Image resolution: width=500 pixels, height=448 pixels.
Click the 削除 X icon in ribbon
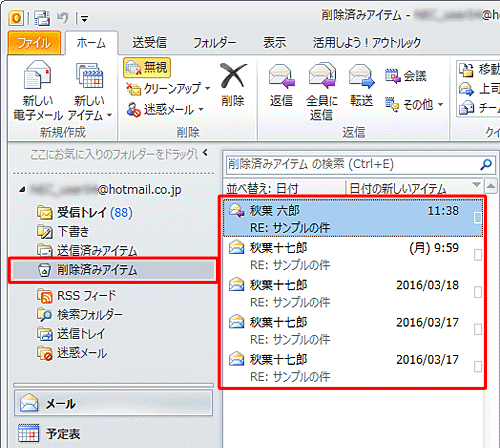click(x=233, y=75)
